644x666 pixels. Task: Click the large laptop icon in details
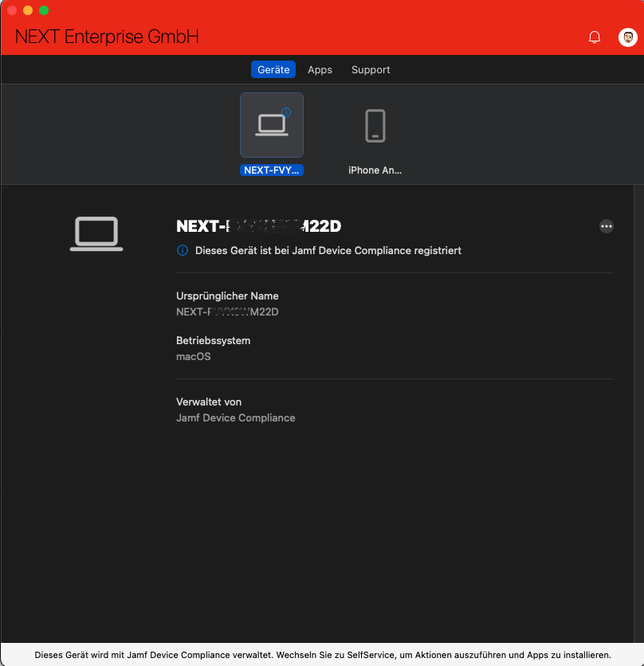tap(96, 233)
